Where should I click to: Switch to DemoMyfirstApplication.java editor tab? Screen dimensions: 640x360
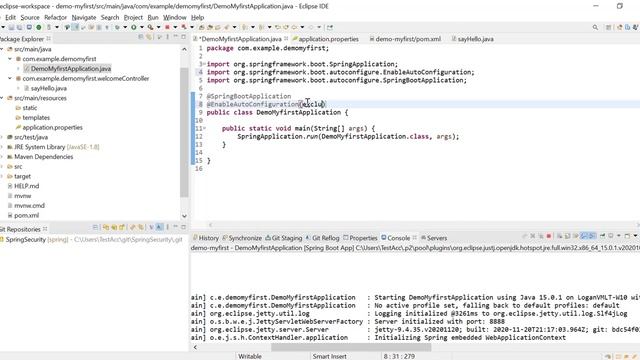pyautogui.click(x=241, y=39)
